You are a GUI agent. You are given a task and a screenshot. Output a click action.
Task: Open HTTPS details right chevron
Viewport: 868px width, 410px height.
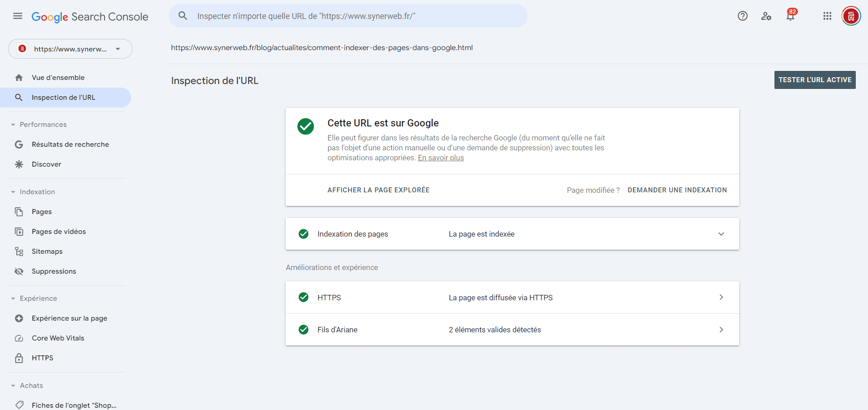pos(721,297)
